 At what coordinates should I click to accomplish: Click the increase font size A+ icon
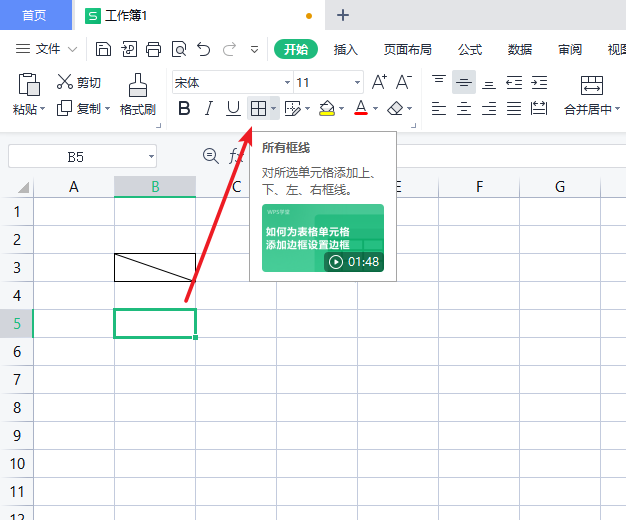(x=379, y=82)
